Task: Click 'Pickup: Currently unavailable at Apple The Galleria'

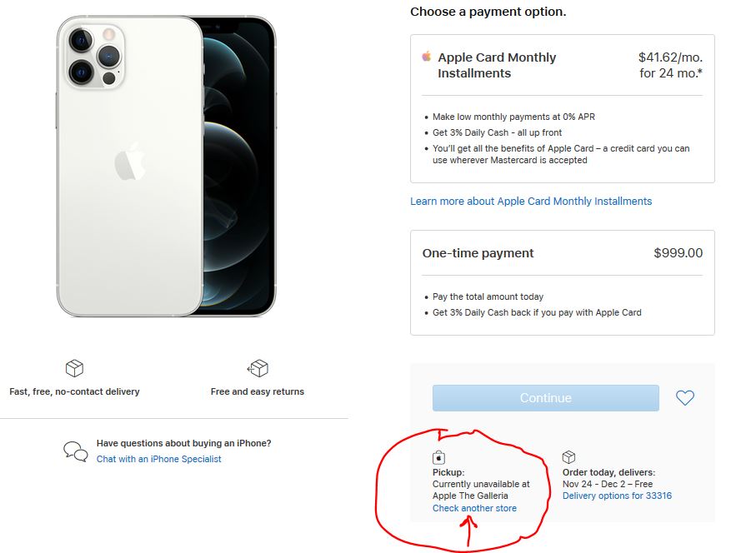Action: pos(481,483)
